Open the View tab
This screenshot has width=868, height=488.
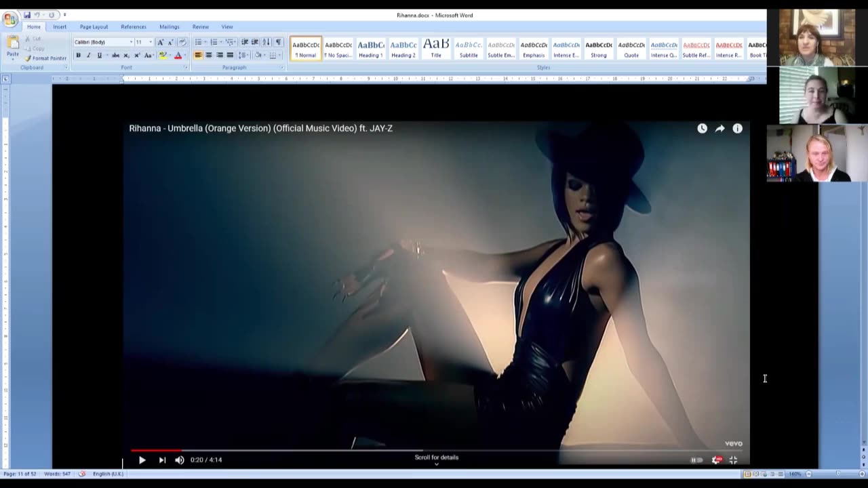(227, 27)
